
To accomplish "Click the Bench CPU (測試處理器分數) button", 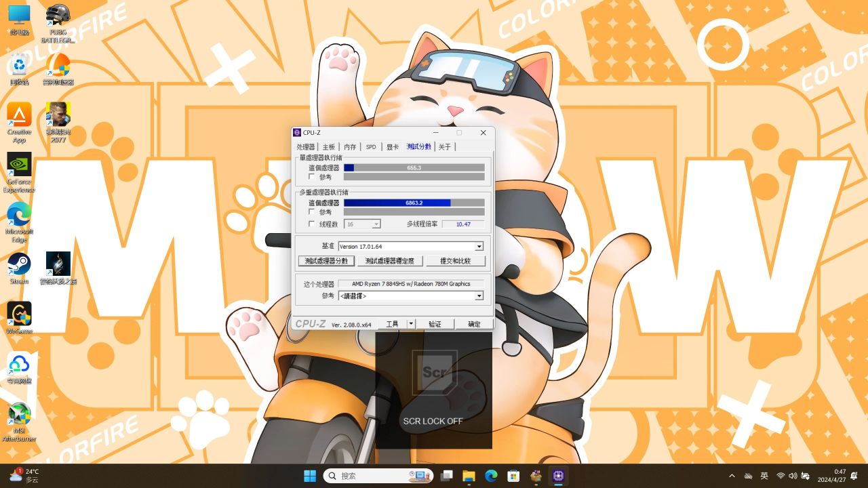I will [326, 261].
